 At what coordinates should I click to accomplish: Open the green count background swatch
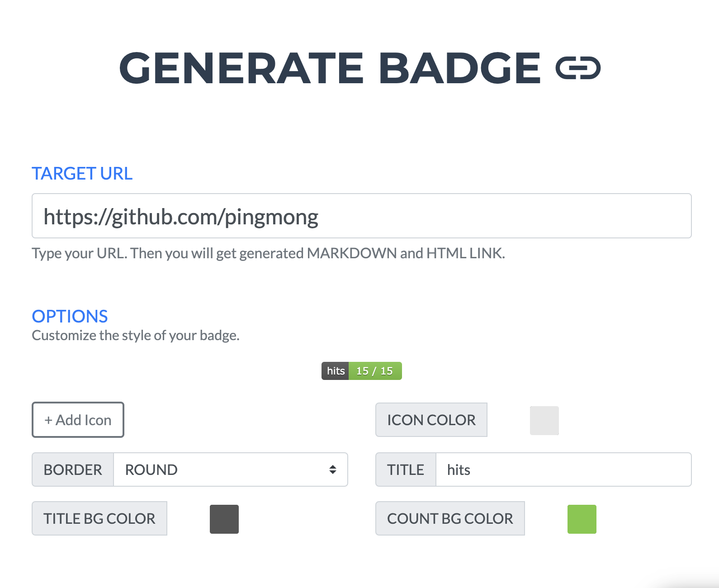(x=582, y=519)
